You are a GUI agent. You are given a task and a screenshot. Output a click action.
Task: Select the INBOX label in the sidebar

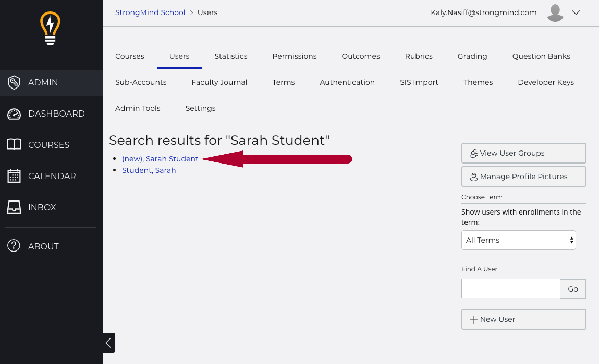[42, 207]
